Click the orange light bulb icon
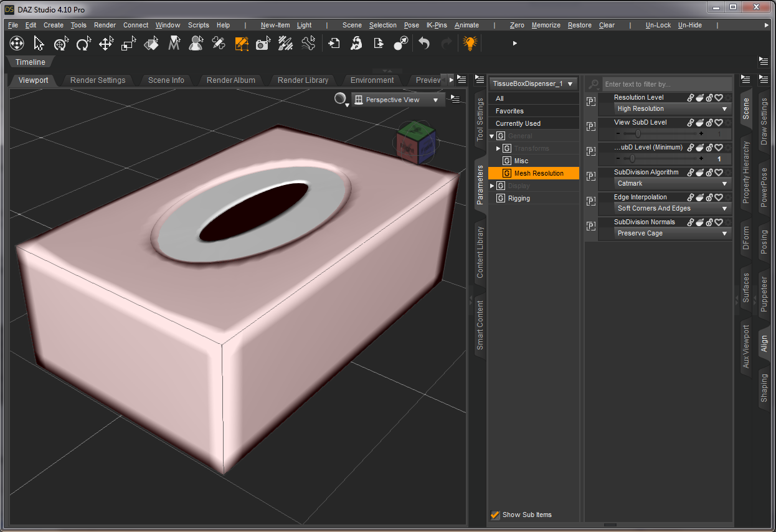The width and height of the screenshot is (776, 532). pyautogui.click(x=470, y=43)
